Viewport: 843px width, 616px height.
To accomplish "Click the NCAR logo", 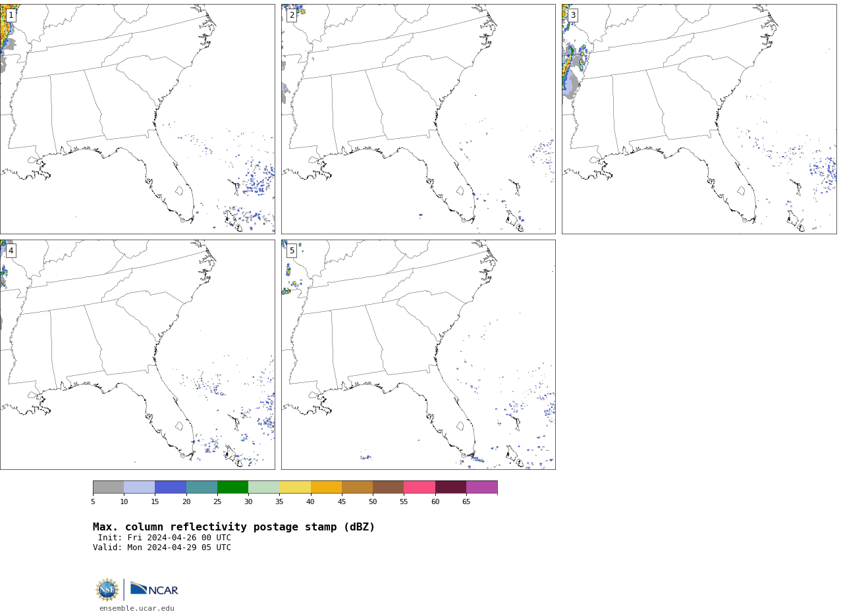I will point(154,589).
